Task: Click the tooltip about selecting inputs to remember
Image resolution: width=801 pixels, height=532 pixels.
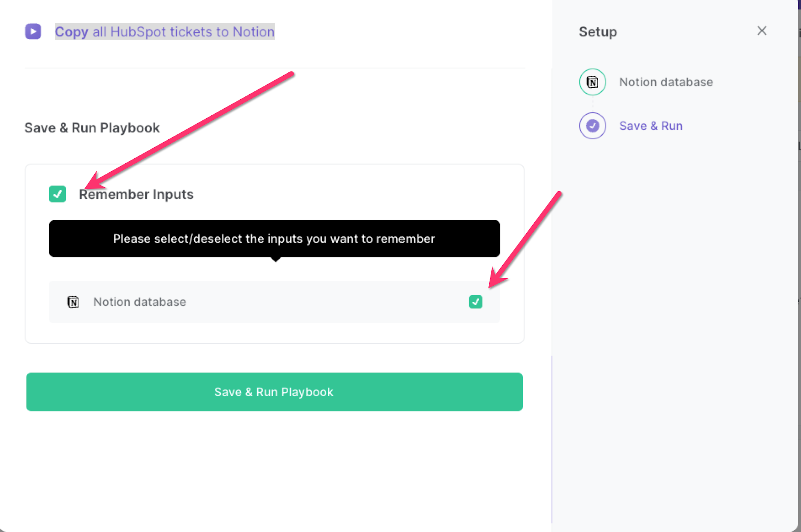Action: 274,239
